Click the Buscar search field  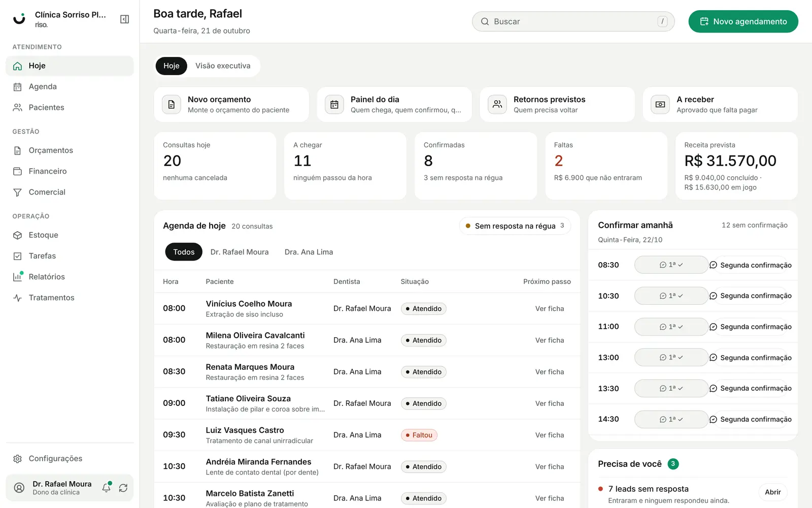click(573, 21)
